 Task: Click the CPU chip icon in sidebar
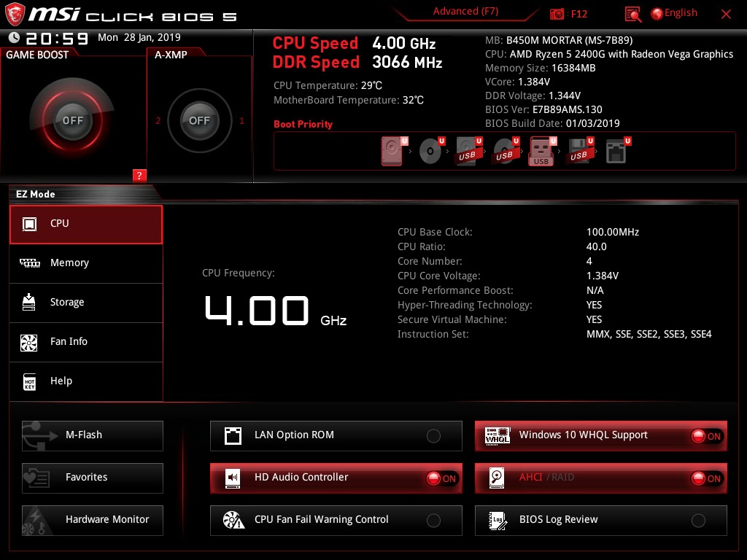click(29, 223)
